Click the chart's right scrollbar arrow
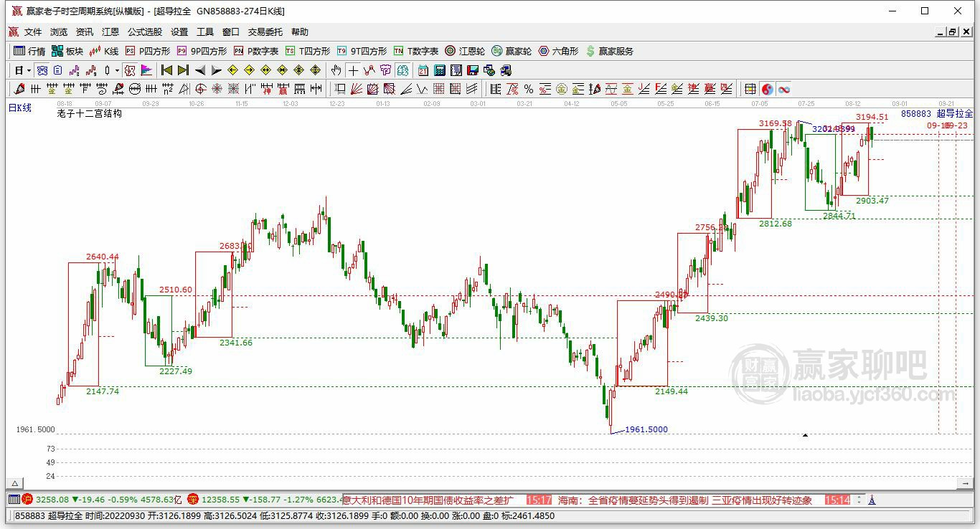 click(966, 484)
